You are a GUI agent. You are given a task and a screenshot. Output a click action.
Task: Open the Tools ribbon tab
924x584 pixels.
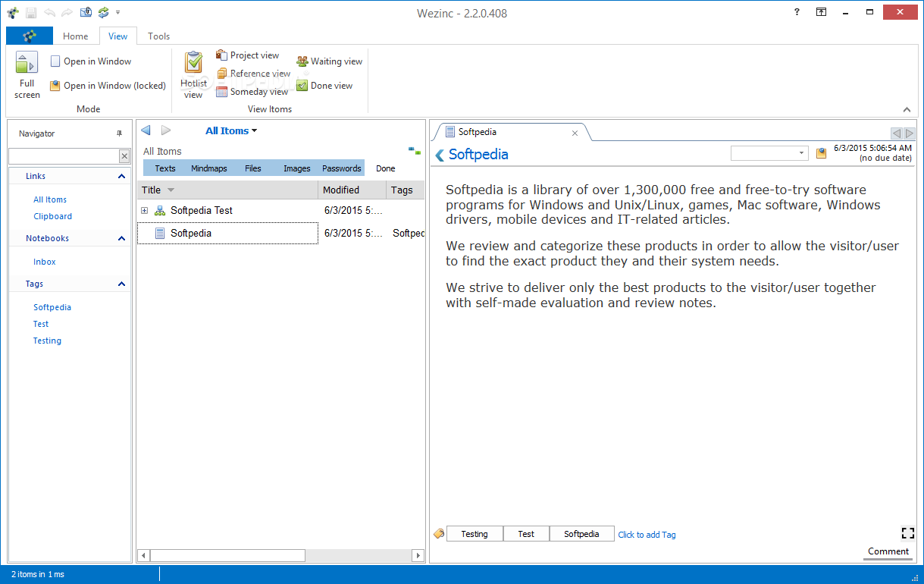tap(158, 36)
